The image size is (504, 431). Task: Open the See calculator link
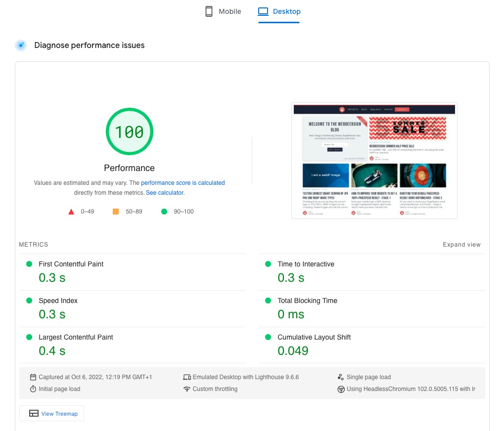[165, 193]
